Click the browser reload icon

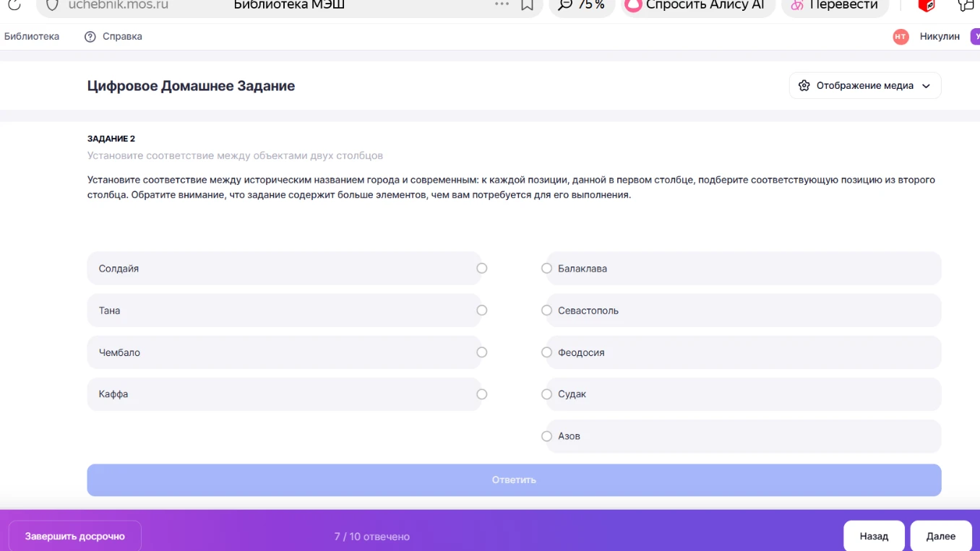[x=14, y=4]
